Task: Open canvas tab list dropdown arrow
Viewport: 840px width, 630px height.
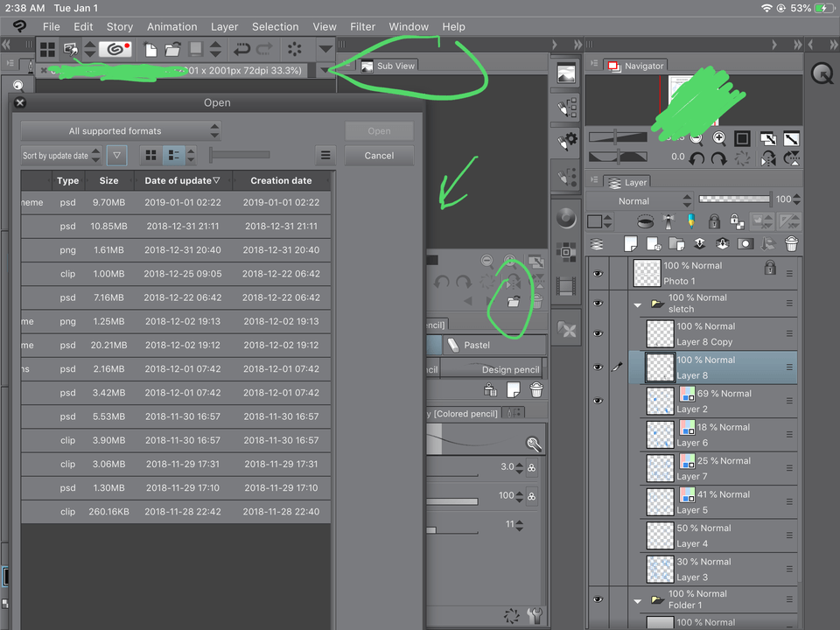Action: [323, 70]
